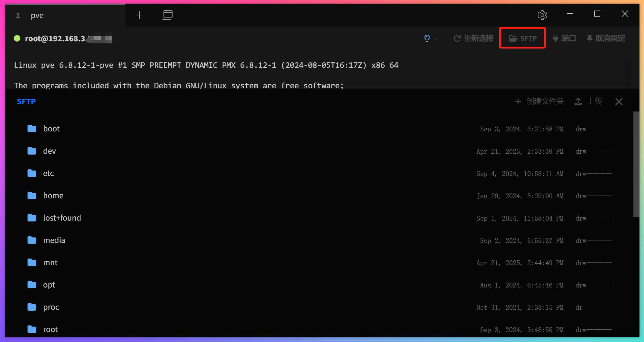Click the proc folder icon
This screenshot has width=644, height=342.
(32, 307)
